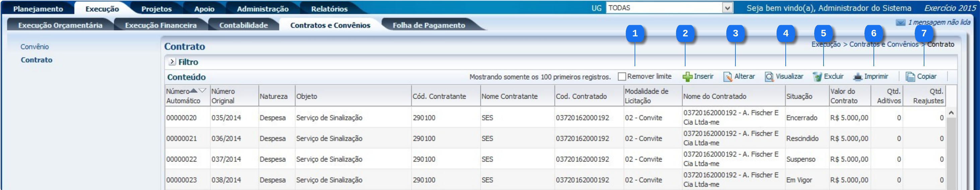Click the Alterar edit icon

[x=727, y=77]
